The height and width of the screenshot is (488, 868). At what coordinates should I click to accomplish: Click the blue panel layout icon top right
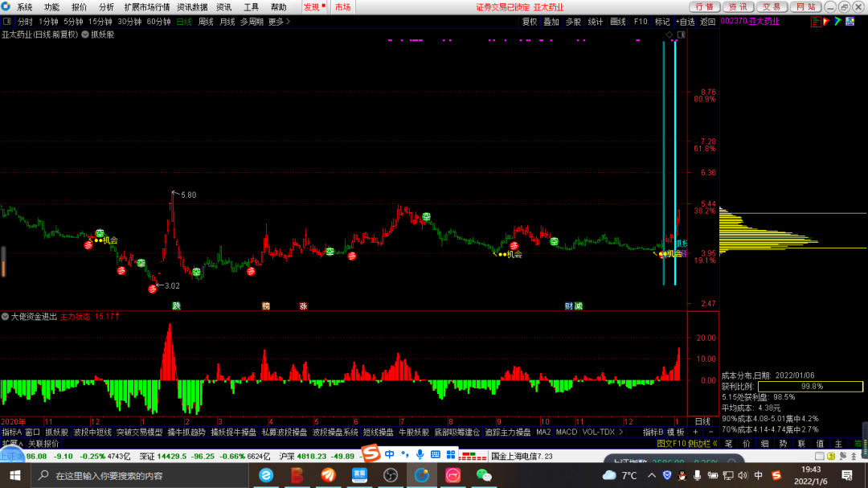(x=850, y=22)
